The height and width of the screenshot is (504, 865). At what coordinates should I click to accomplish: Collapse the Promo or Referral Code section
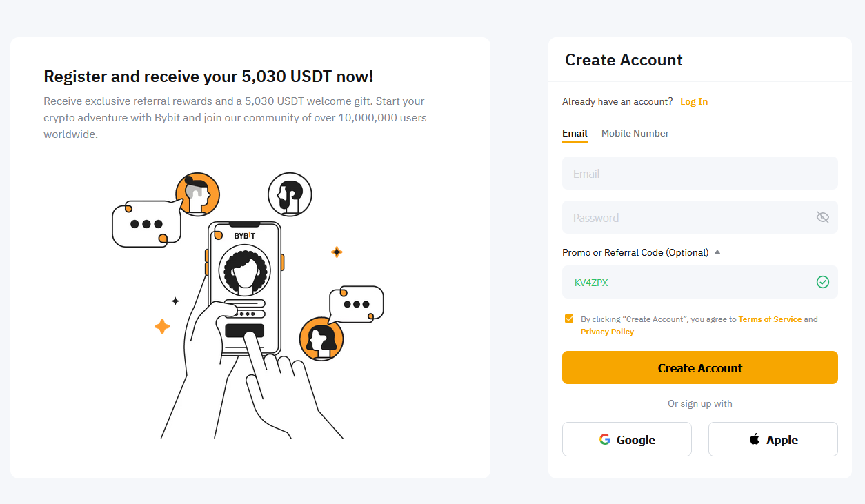[x=717, y=252]
